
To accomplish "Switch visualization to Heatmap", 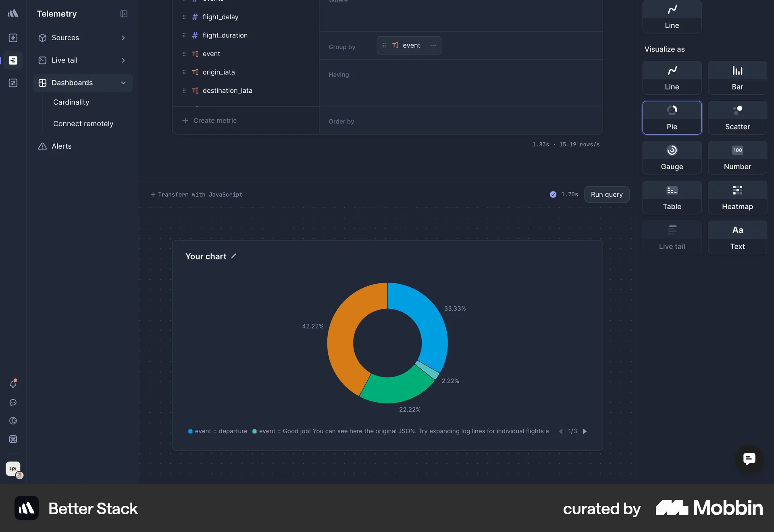I will click(x=737, y=197).
